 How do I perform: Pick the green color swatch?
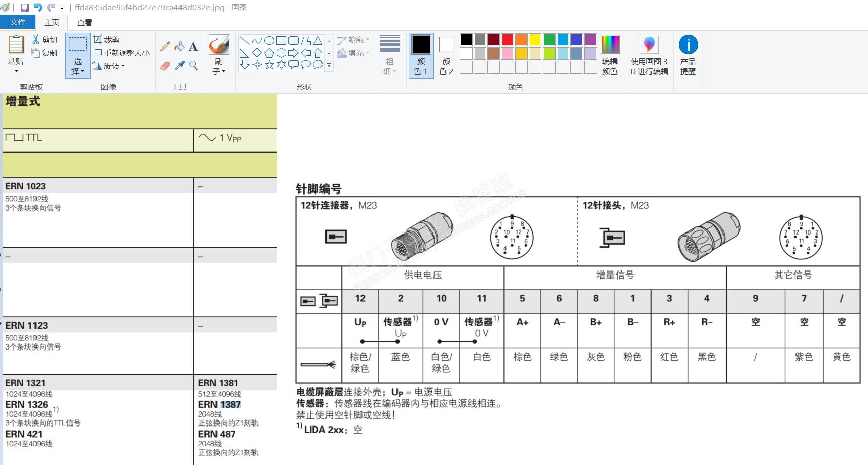(x=549, y=40)
